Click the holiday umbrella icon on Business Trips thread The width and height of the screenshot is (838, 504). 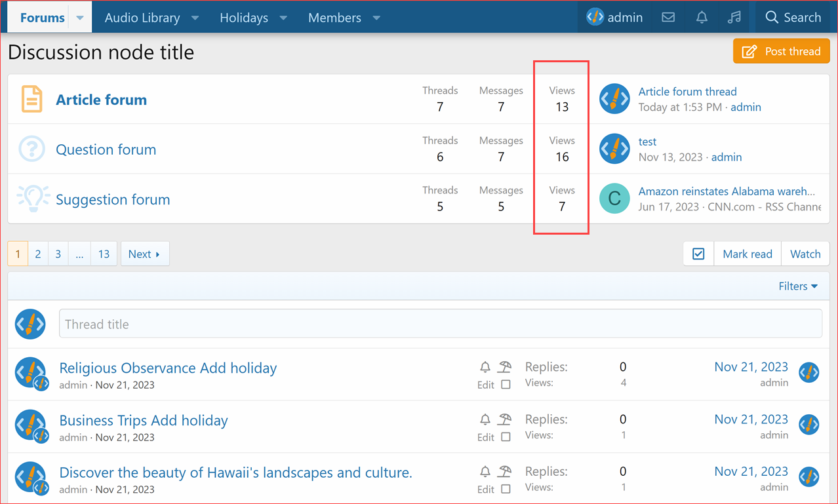[504, 419]
